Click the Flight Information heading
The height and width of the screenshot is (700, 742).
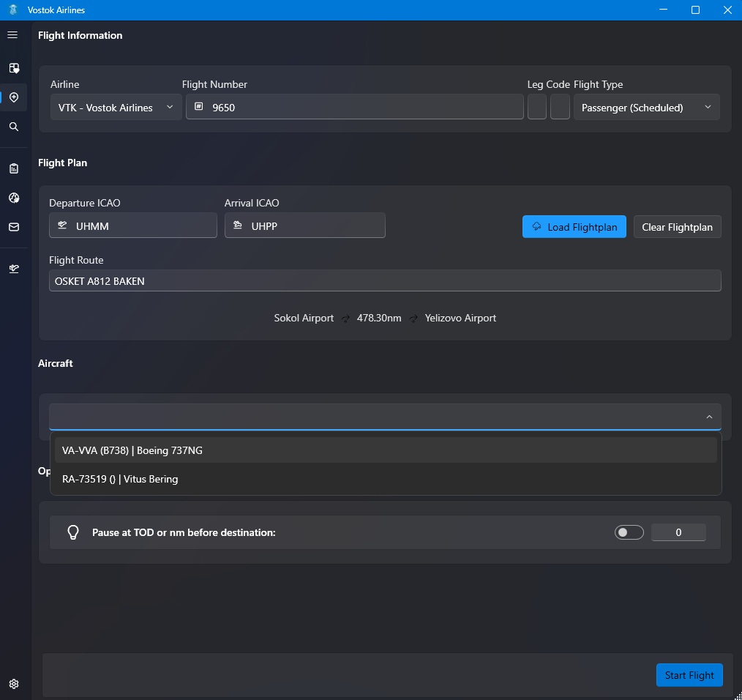point(80,36)
